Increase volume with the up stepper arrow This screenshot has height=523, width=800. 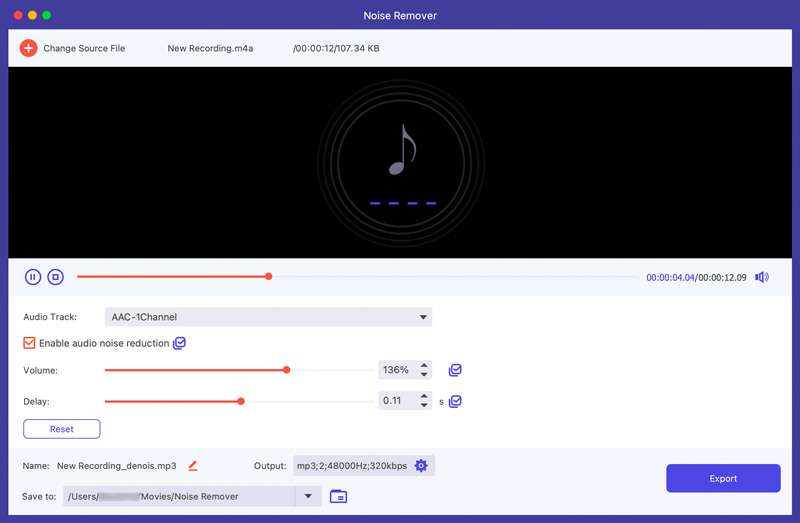click(424, 365)
